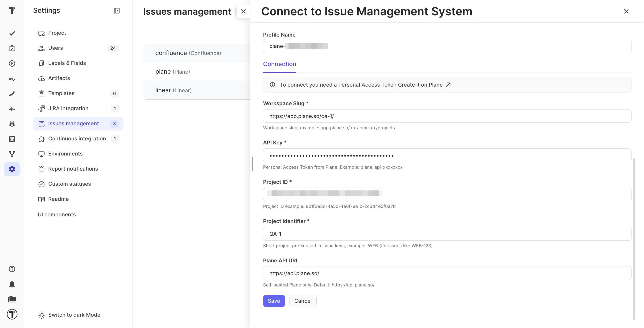644x328 pixels.
Task: Collapse the Settings sidebar panel icon
Action: click(x=116, y=11)
